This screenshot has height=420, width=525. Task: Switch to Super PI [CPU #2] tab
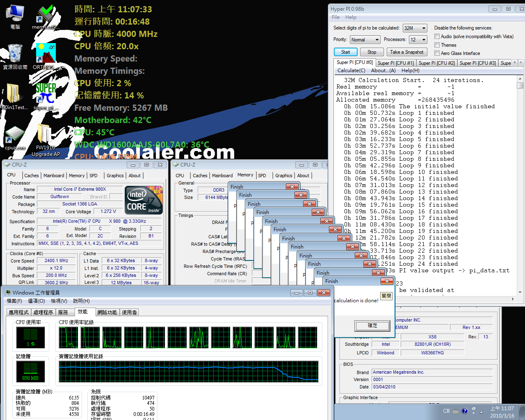(x=437, y=63)
